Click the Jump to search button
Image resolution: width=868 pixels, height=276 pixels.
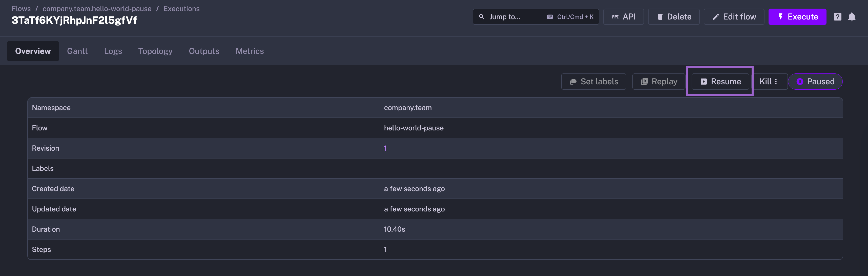(x=535, y=16)
